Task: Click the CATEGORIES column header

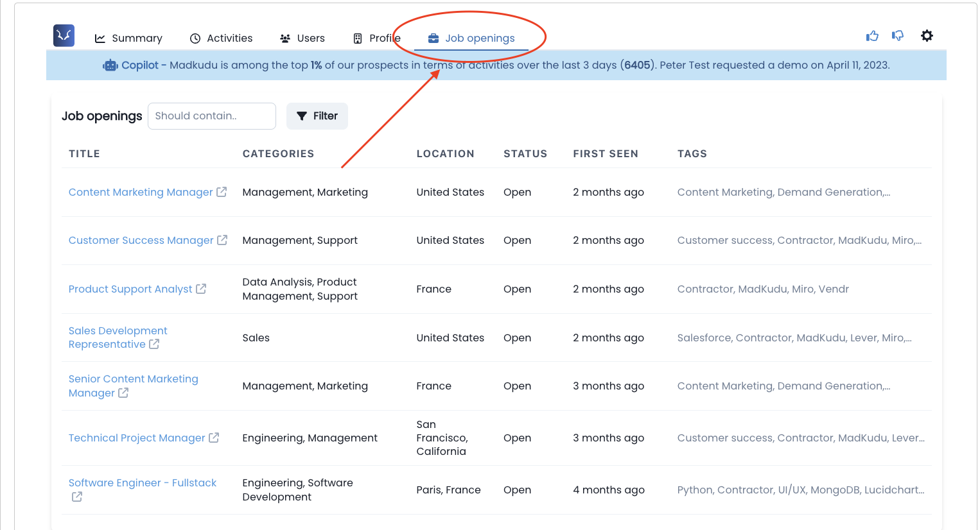Action: pos(278,154)
